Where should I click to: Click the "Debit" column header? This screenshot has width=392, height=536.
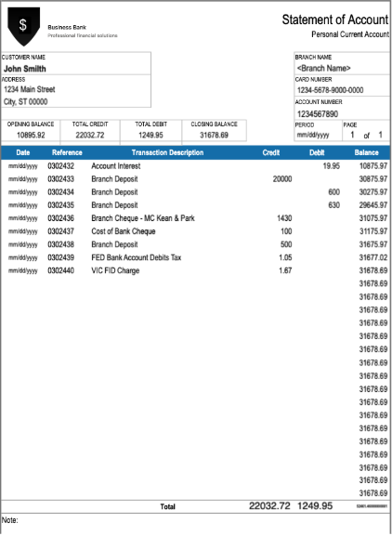317,152
